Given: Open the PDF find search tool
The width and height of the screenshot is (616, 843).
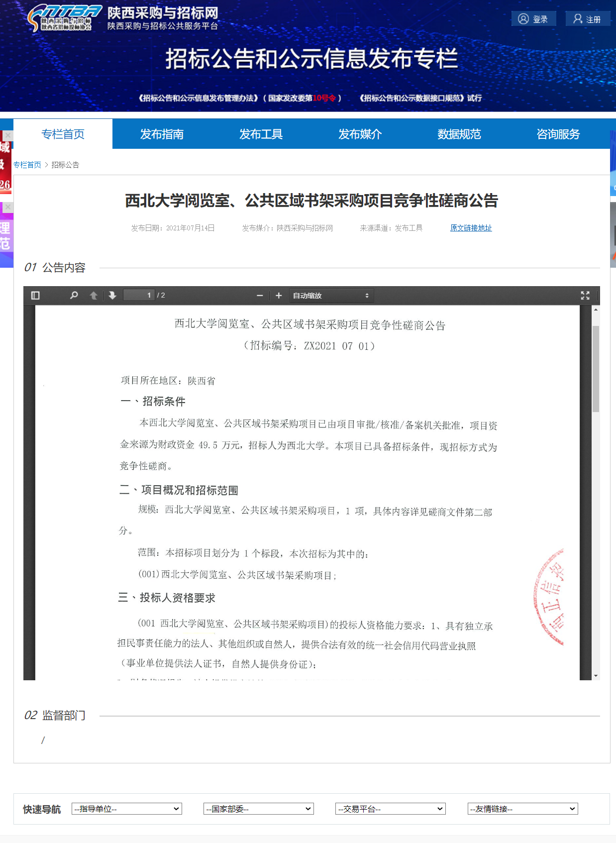Looking at the screenshot, I should tap(74, 296).
